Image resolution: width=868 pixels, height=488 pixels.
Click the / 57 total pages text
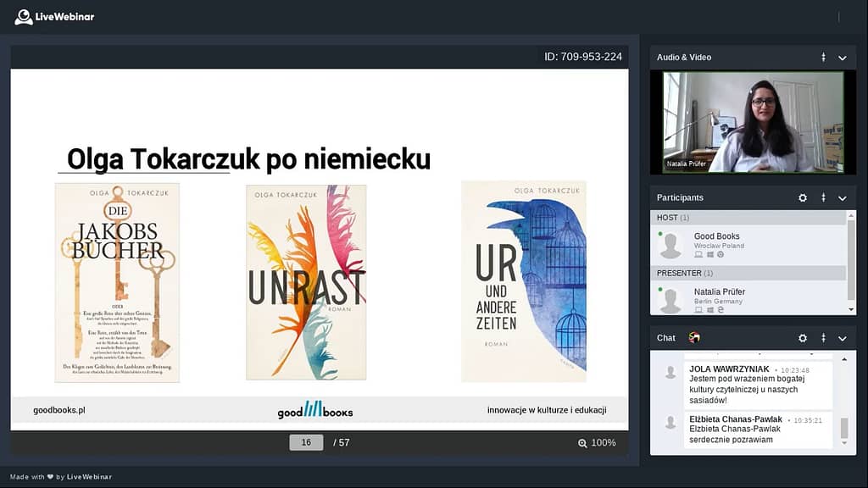pyautogui.click(x=342, y=442)
